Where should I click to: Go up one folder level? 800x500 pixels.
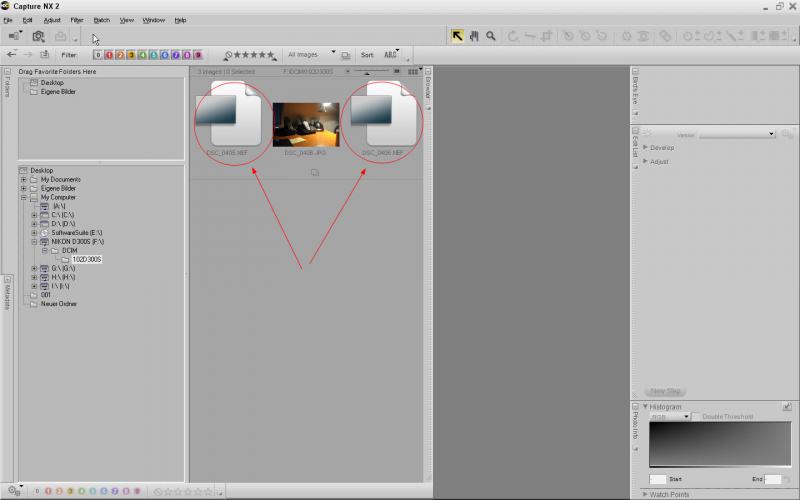[45, 54]
